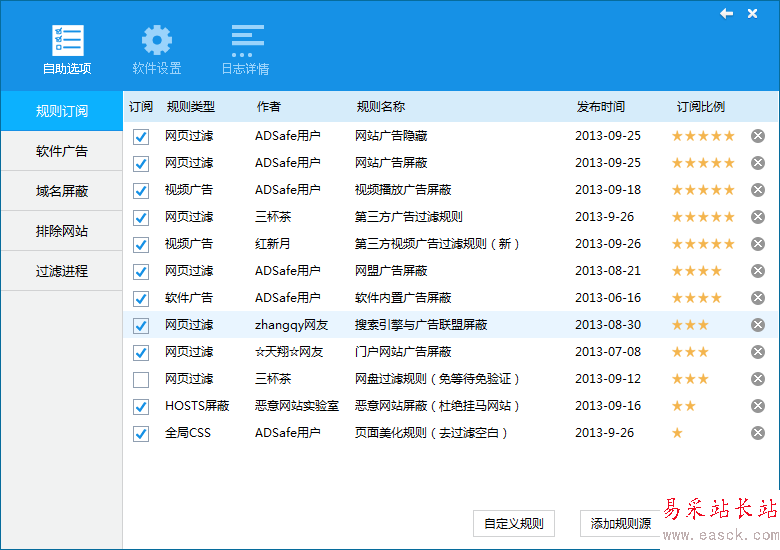Delete the 第三方视频广告过滤规则（新） rule
780x550 pixels.
[x=758, y=244]
